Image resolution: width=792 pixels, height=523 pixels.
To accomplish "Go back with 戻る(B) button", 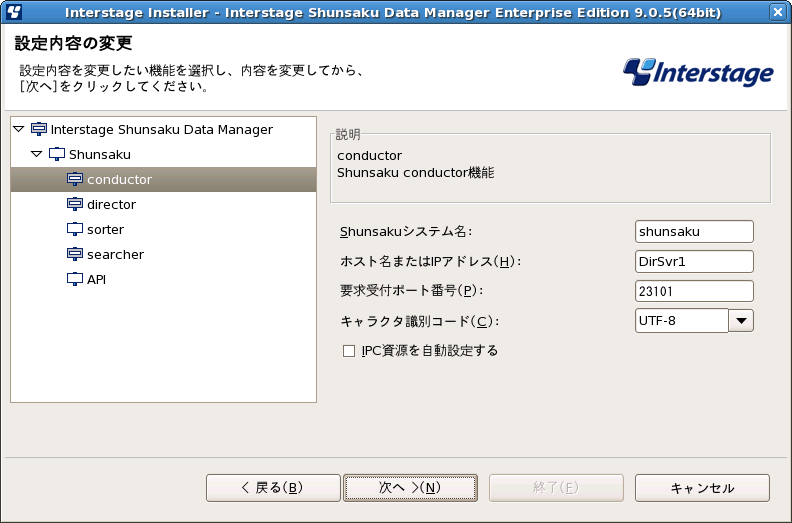I will click(273, 488).
